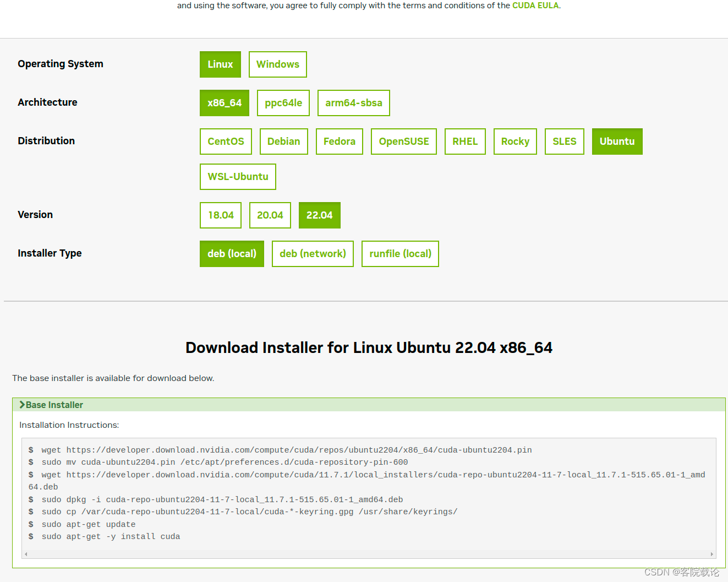
Task: Click the code box horizontal scrollbar track
Action: (369, 554)
